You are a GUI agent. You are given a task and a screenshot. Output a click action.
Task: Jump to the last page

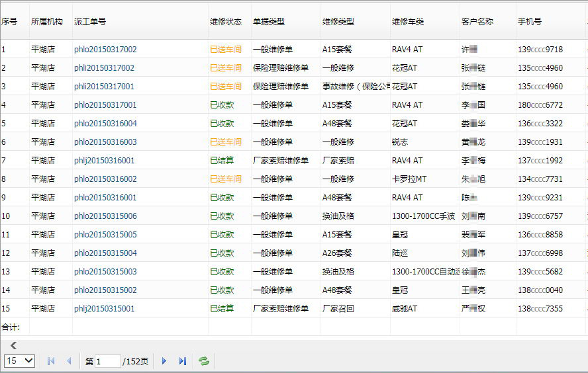182,361
